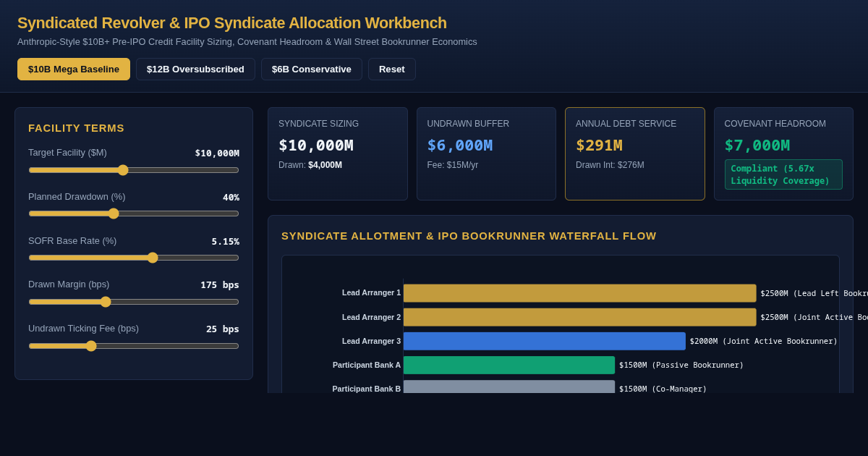868x456 pixels.
Task: Click the Drawn Int: $276M text
Action: [610, 165]
